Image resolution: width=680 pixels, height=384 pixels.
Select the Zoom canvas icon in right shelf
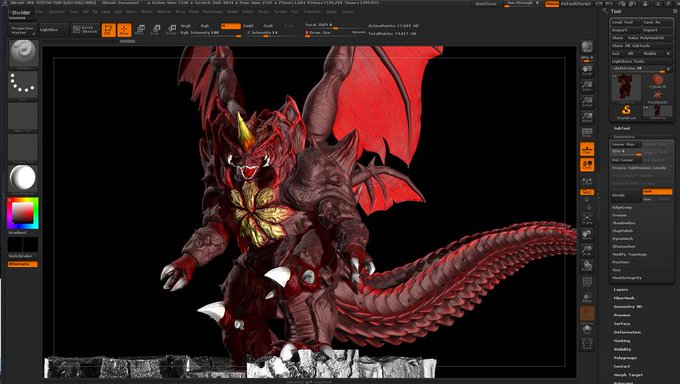click(x=587, y=85)
